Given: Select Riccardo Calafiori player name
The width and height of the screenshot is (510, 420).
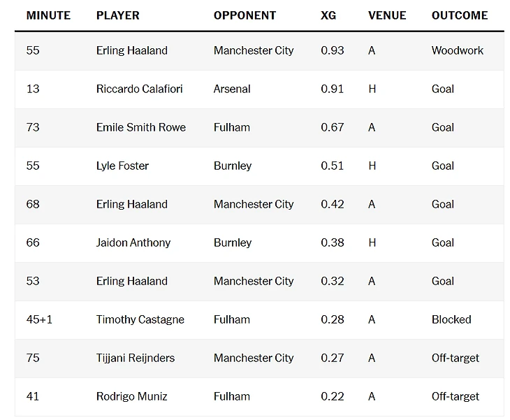Looking at the screenshot, I should coord(139,89).
